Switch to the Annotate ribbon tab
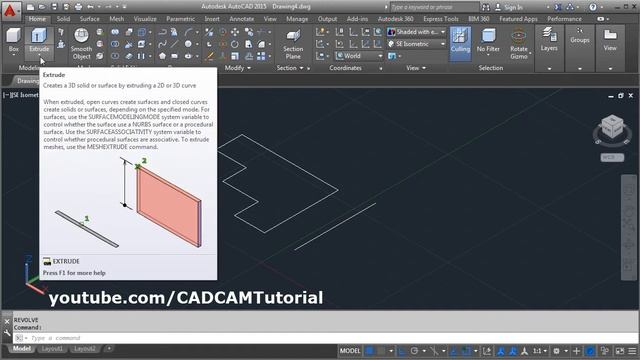This screenshot has width=640, height=360. tap(242, 19)
